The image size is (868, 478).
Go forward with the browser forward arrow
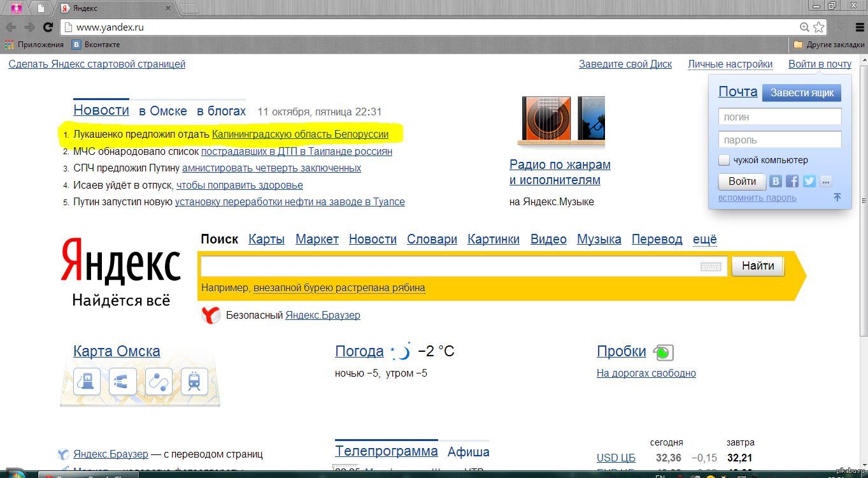pos(29,27)
